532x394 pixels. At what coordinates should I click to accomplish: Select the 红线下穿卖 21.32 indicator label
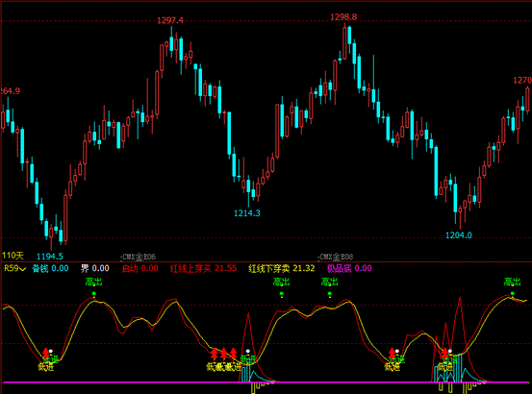tap(282, 269)
